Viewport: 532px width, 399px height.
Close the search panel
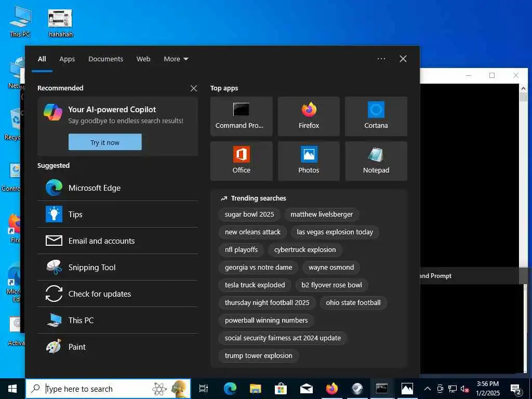[403, 59]
